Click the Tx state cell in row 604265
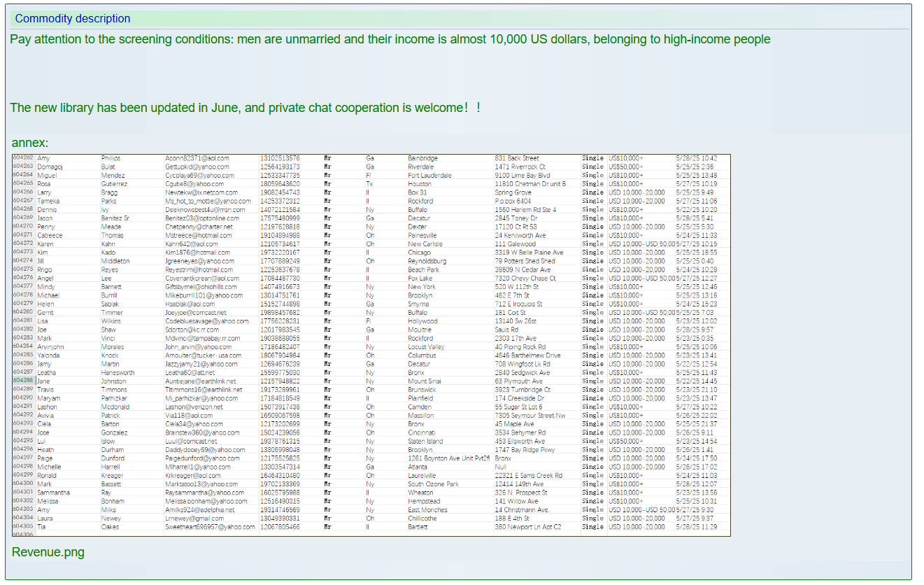This screenshot has width=924, height=585. click(369, 184)
